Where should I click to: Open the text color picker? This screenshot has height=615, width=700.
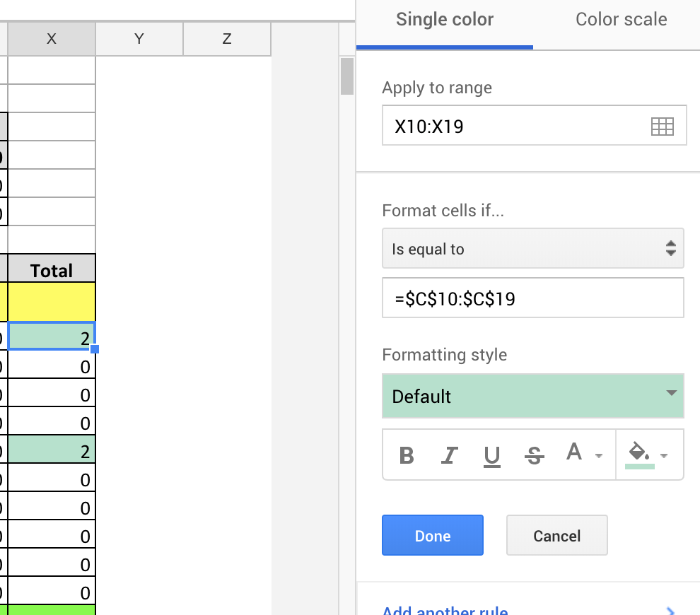pyautogui.click(x=582, y=454)
